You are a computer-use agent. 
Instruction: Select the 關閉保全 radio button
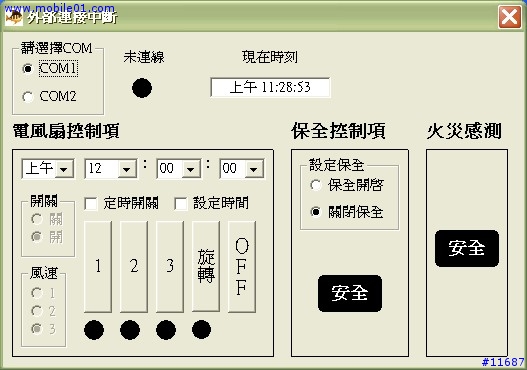point(316,212)
